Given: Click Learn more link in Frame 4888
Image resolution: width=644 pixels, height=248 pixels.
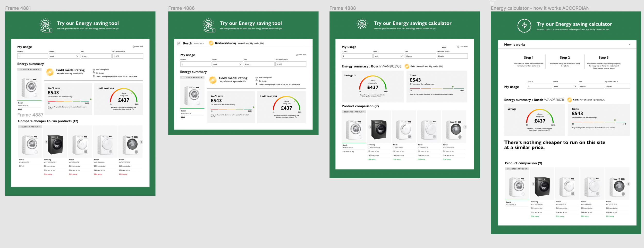Looking at the screenshot, I should (x=462, y=47).
